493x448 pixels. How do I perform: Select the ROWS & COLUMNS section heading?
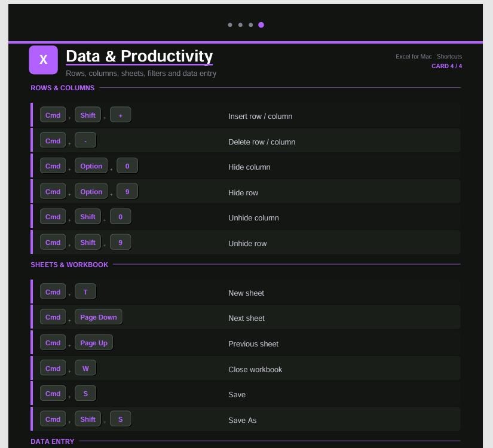[x=63, y=88]
